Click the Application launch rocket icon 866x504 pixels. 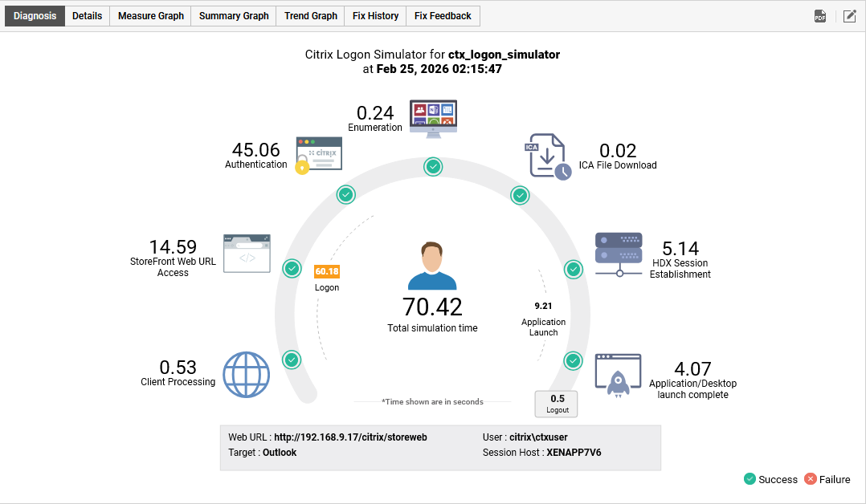[618, 376]
